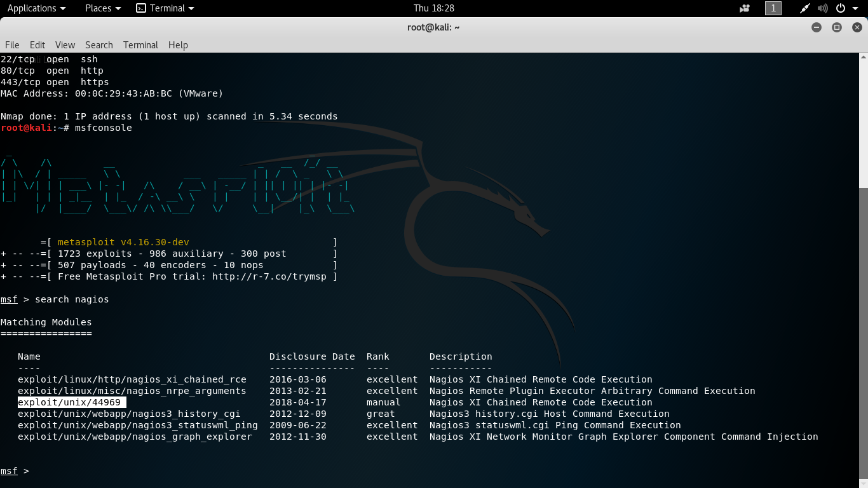Click the Disclosure Date column header

coord(312,356)
